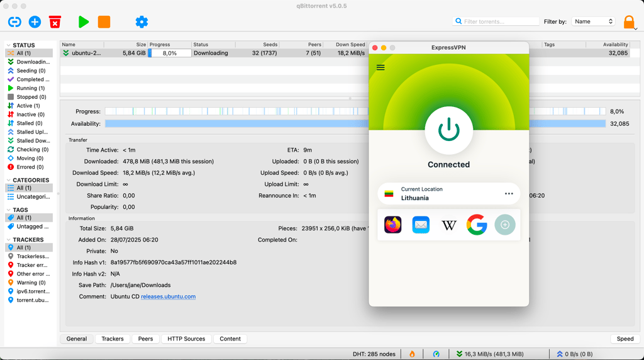Toggle alternative speed limits gauge icon
This screenshot has height=360, width=644.
436,354
